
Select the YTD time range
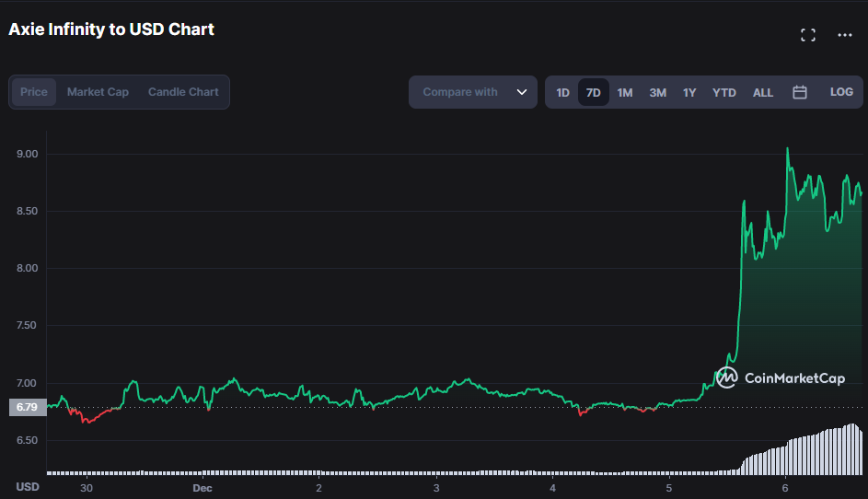724,92
